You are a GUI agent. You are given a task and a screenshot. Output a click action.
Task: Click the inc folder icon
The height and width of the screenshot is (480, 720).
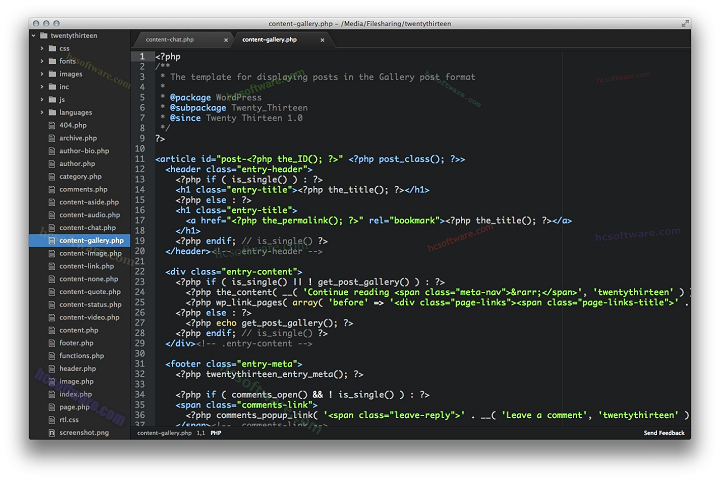(52, 86)
